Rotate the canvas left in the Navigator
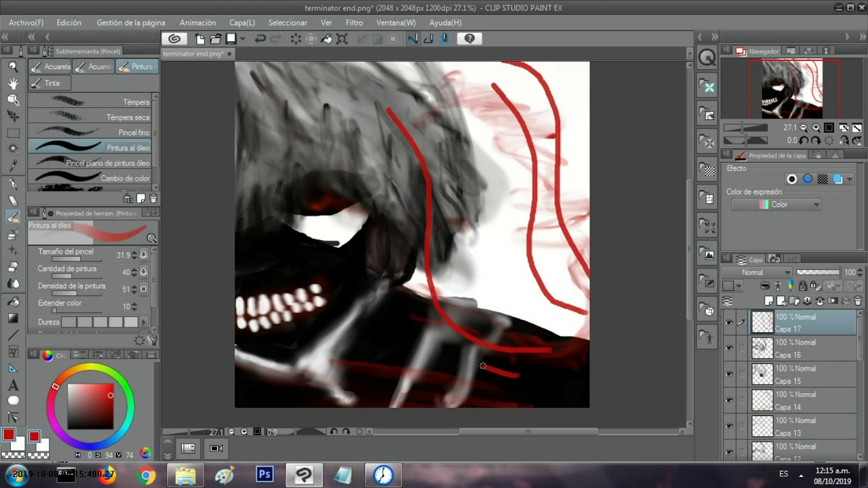Screen dimensions: 868x488 (x=803, y=140)
